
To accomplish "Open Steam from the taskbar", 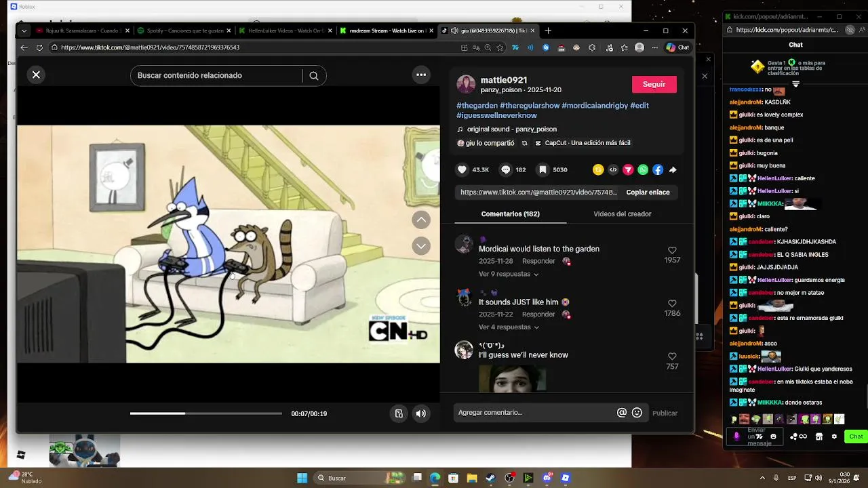I will [x=490, y=478].
